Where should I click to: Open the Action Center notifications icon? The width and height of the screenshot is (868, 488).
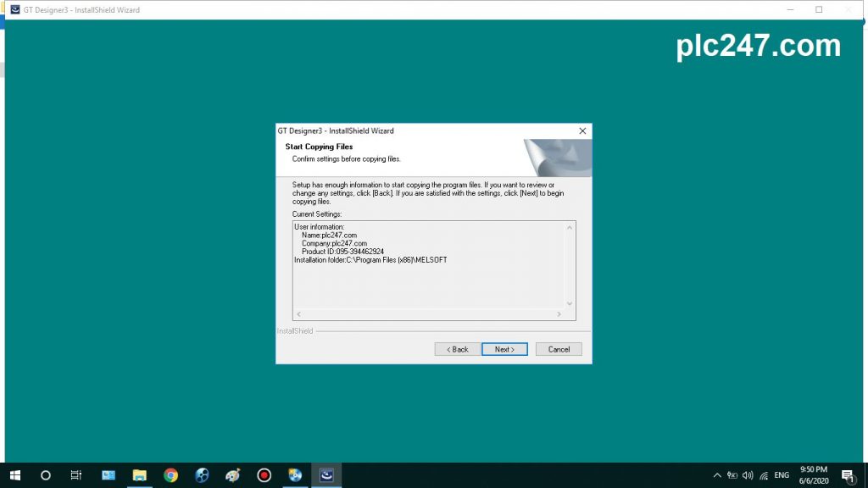point(848,475)
